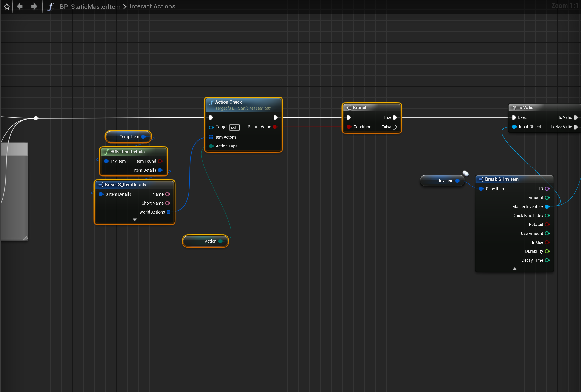This screenshot has height=392, width=581.
Task: Click the Target self field
Action: 234,127
